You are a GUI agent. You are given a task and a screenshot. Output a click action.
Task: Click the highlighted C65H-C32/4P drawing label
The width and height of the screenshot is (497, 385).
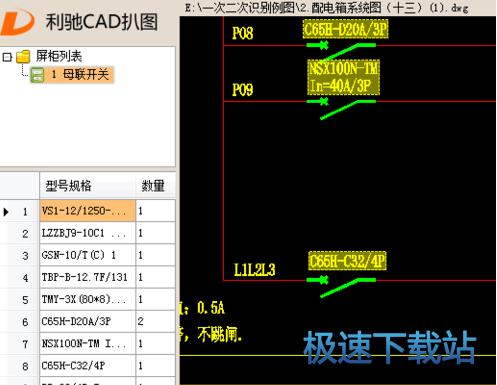click(x=347, y=261)
